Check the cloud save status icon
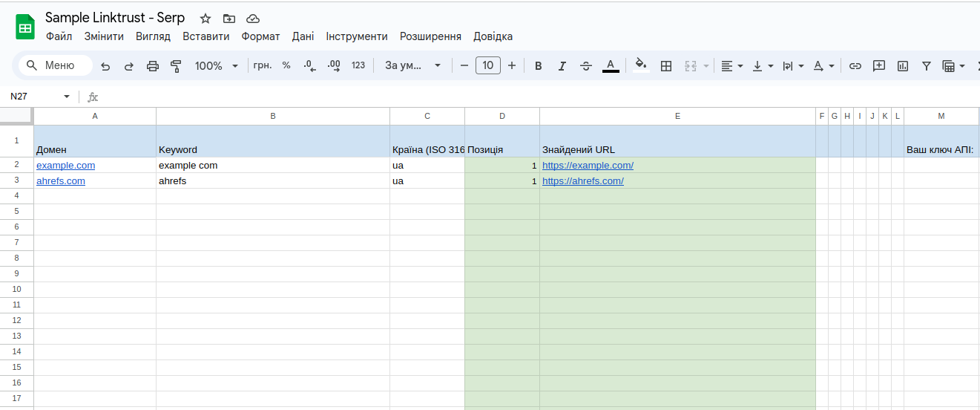This screenshot has width=980, height=410. [x=253, y=19]
